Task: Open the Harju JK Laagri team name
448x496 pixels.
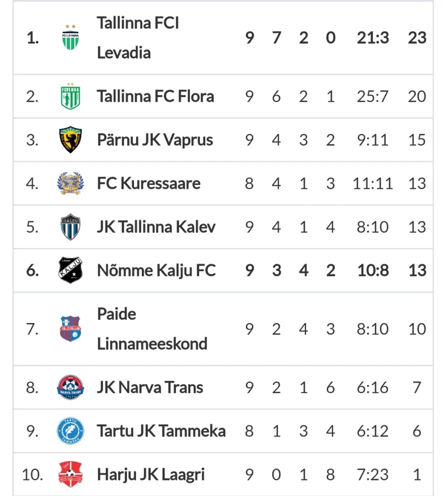Action: (x=151, y=475)
